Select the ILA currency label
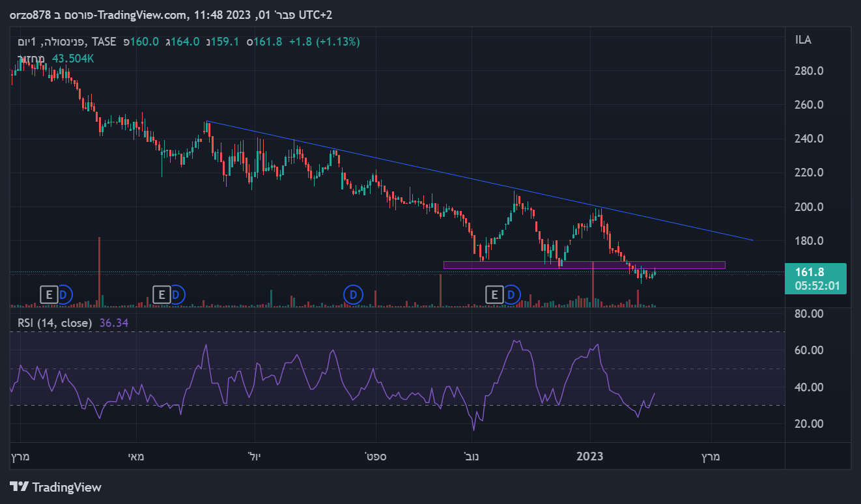The image size is (861, 504). pos(803,40)
